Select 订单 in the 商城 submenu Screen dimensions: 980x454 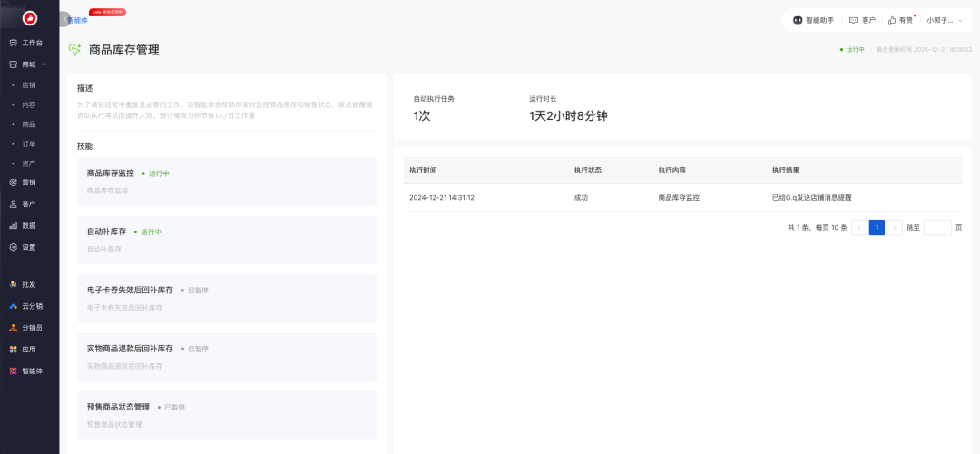(x=29, y=143)
